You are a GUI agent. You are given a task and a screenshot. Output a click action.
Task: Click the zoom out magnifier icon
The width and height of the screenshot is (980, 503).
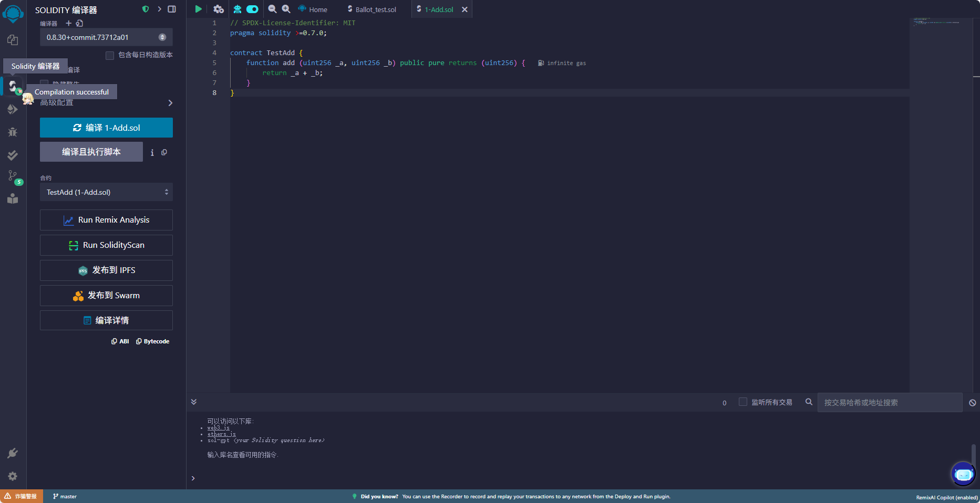(x=272, y=9)
